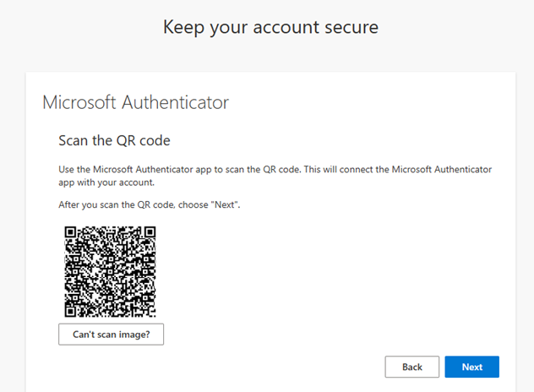Click the "Scan the QR code" subheading

click(114, 139)
